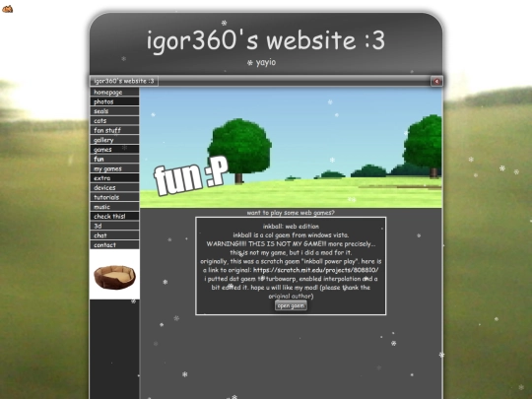This screenshot has height=399, width=532.
Task: Open the check this! link
Action: coord(114,216)
